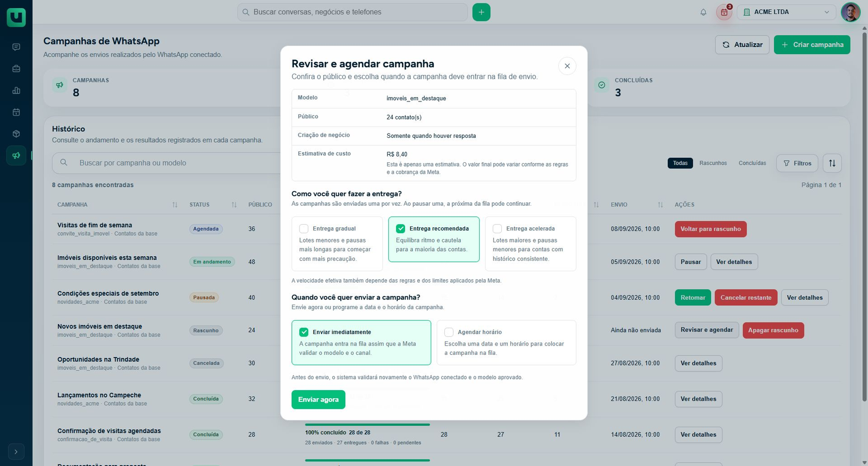Click the page vertical scrollbar
Viewport: 868px width, 466px height.
click(x=864, y=217)
